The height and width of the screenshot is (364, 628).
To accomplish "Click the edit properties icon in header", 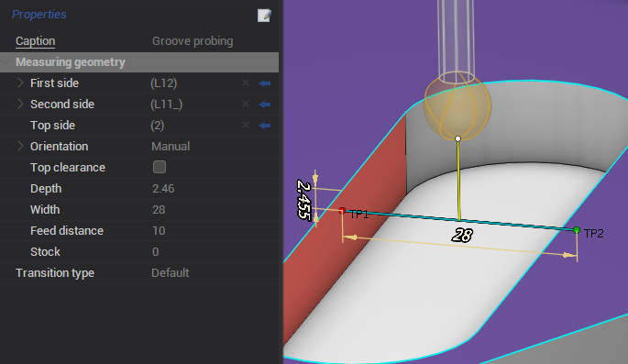I will tap(264, 16).
